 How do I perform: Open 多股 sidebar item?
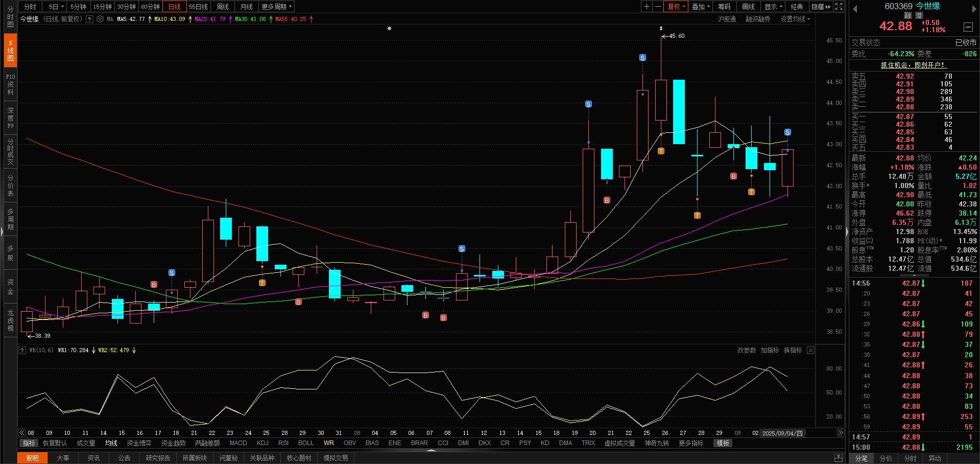click(10, 253)
